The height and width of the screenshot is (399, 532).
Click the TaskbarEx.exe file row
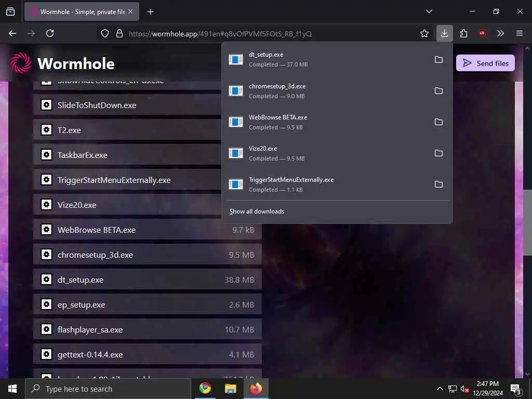(127, 155)
